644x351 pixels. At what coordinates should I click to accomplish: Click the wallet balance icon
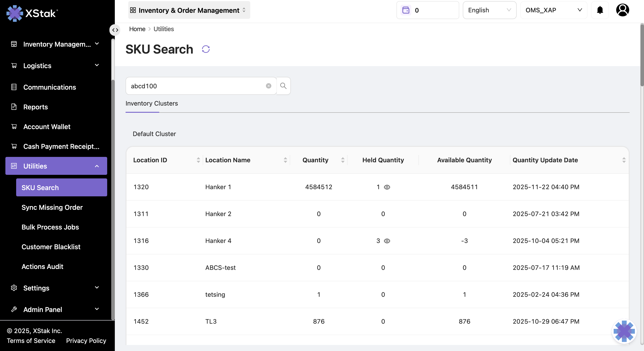click(405, 10)
